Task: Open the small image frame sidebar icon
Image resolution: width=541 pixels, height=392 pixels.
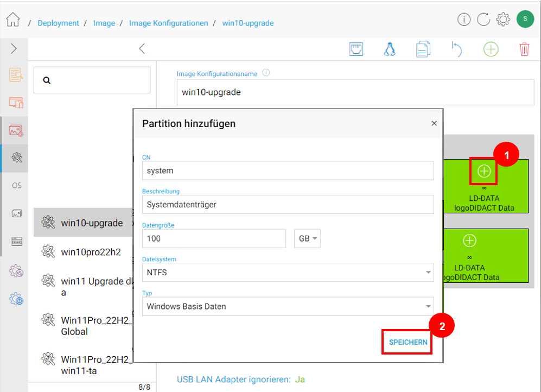Action: click(x=17, y=213)
